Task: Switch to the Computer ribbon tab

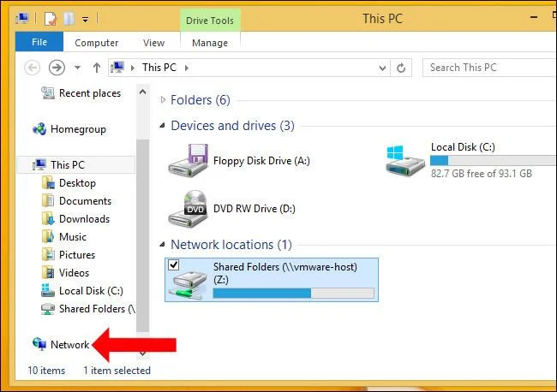Action: (96, 43)
